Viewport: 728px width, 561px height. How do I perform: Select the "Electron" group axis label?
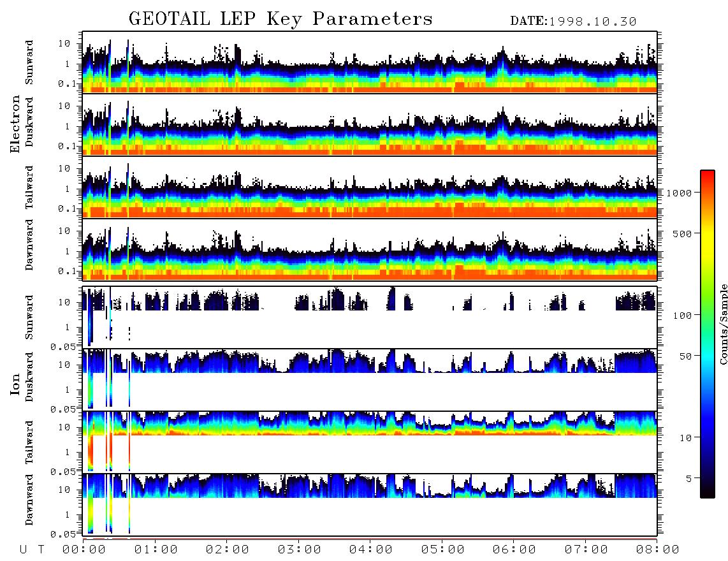point(15,124)
